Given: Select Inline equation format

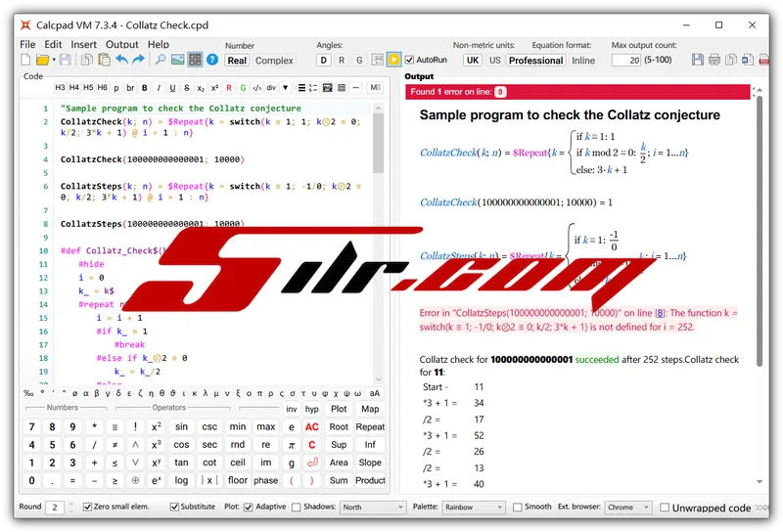Looking at the screenshot, I should click(583, 61).
